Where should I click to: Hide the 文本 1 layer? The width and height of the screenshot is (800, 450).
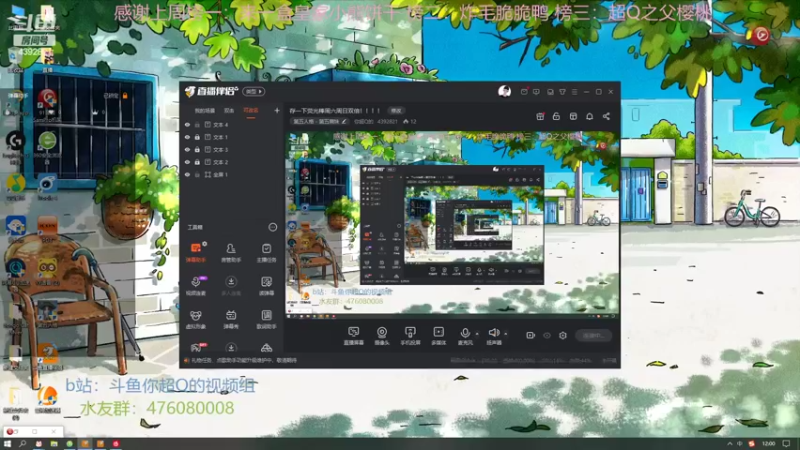187,137
